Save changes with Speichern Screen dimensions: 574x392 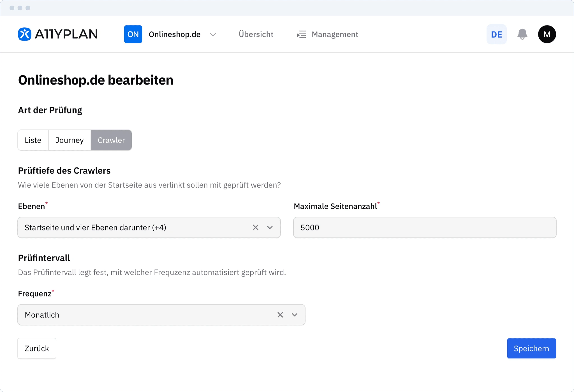(x=531, y=348)
